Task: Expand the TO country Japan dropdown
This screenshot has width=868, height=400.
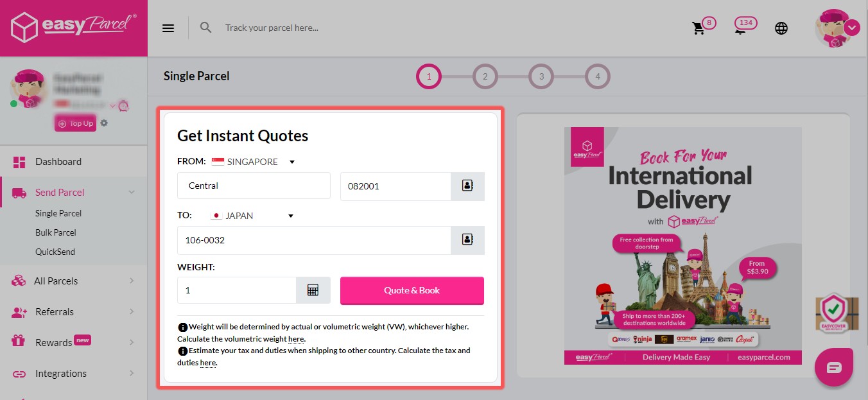Action: 290,216
